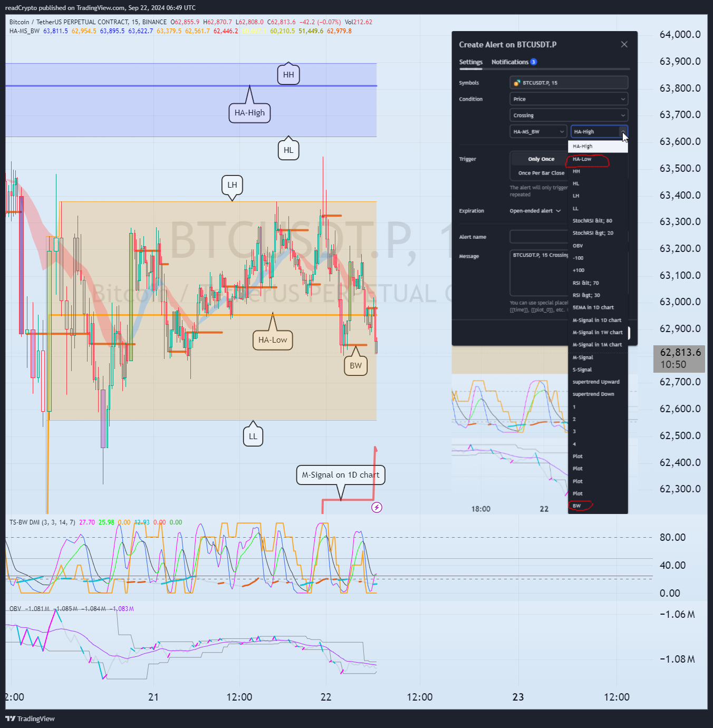Select BW at bottom of dropdown list

598,506
